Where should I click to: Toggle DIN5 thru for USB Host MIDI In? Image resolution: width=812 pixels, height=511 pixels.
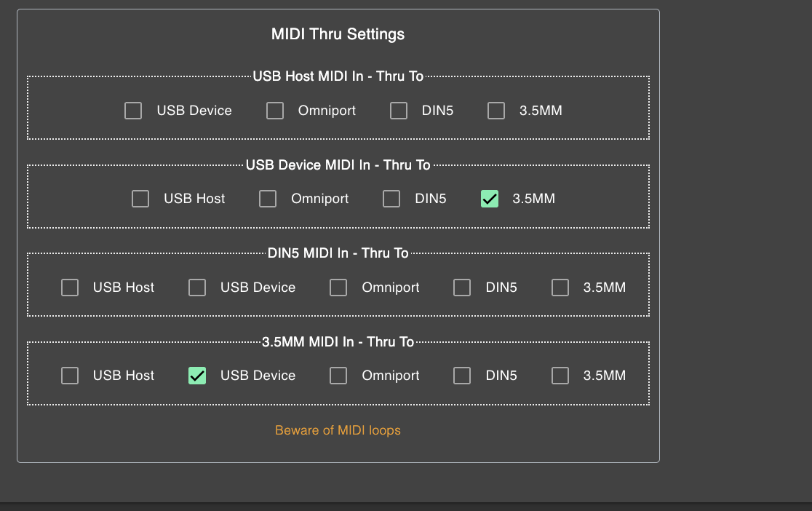pyautogui.click(x=399, y=111)
